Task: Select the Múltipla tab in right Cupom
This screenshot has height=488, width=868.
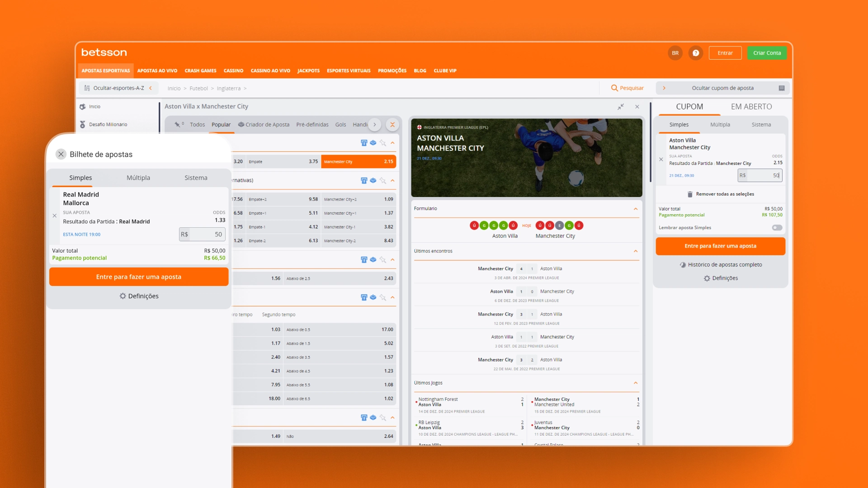Action: tap(720, 125)
